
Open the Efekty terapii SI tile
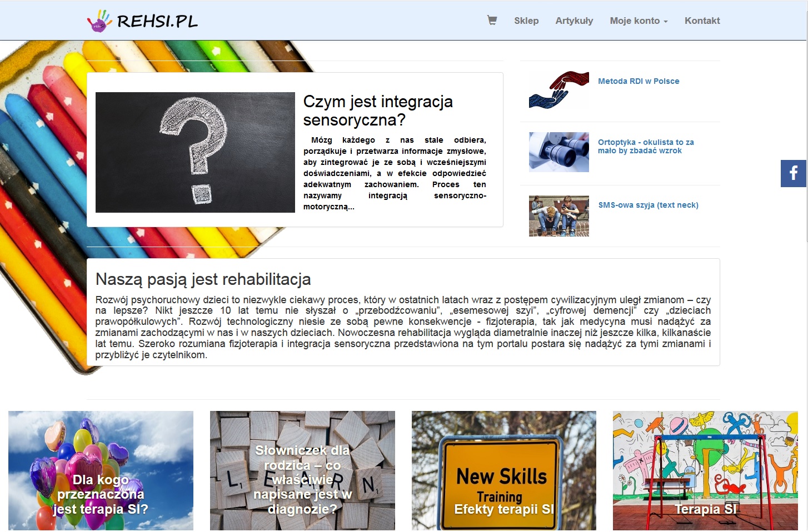pos(504,470)
